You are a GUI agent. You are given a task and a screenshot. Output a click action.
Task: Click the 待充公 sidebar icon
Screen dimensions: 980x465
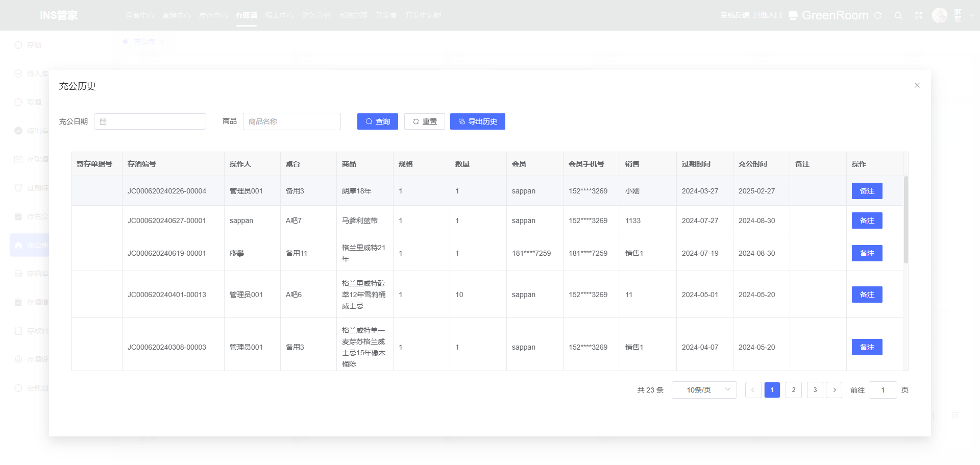pos(18,216)
